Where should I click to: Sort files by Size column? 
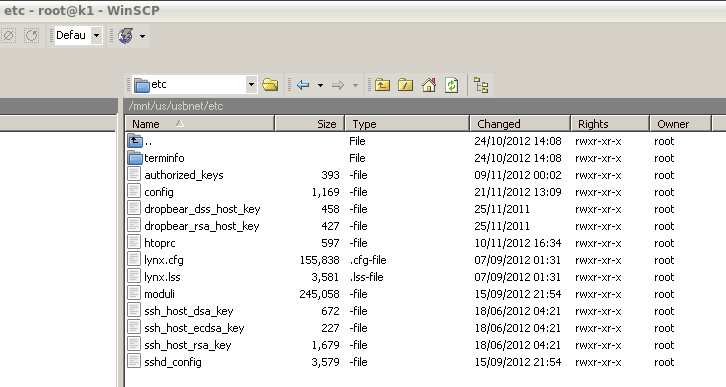(309, 124)
